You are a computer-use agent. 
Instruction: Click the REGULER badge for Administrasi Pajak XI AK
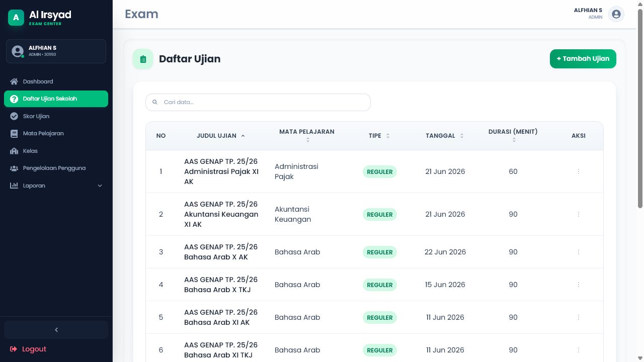click(380, 171)
